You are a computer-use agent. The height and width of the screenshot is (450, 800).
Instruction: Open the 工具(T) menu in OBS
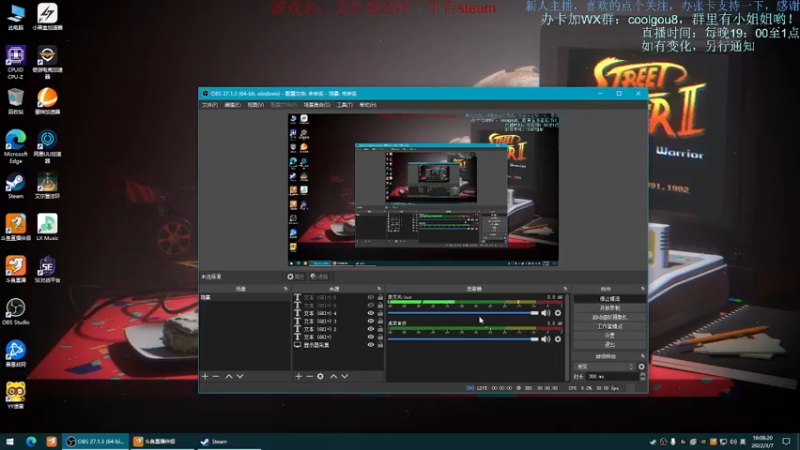pyautogui.click(x=344, y=105)
